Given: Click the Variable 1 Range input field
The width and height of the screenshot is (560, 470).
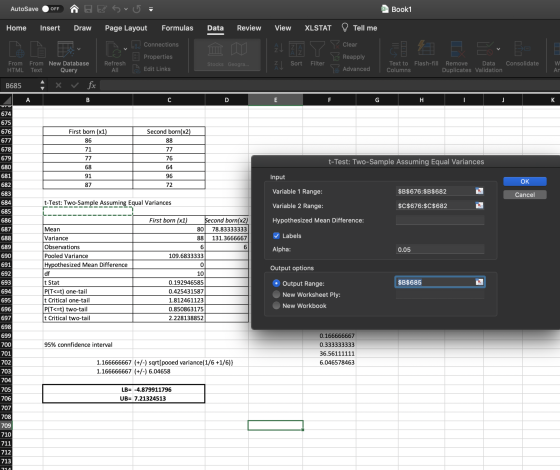Looking at the screenshot, I should [x=435, y=191].
